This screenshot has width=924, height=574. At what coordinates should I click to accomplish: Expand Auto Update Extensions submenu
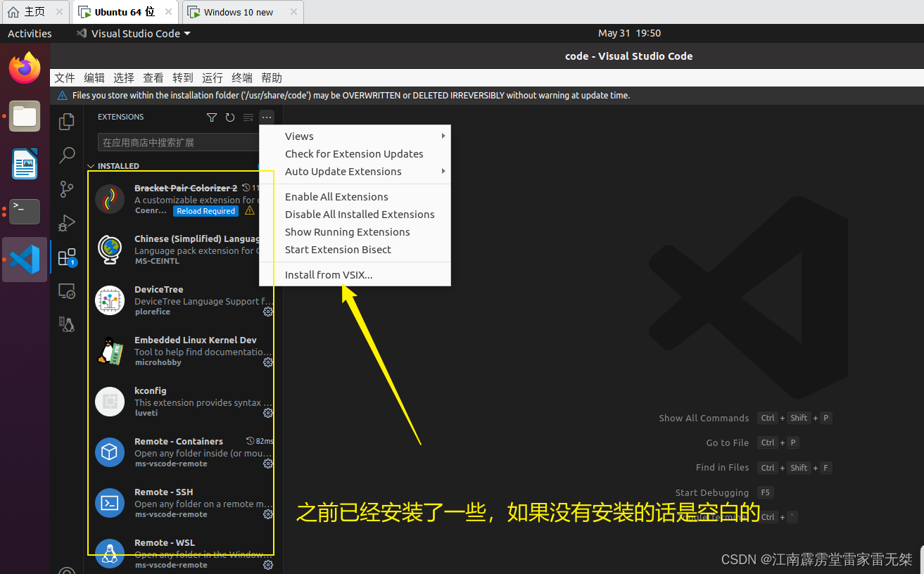point(355,172)
